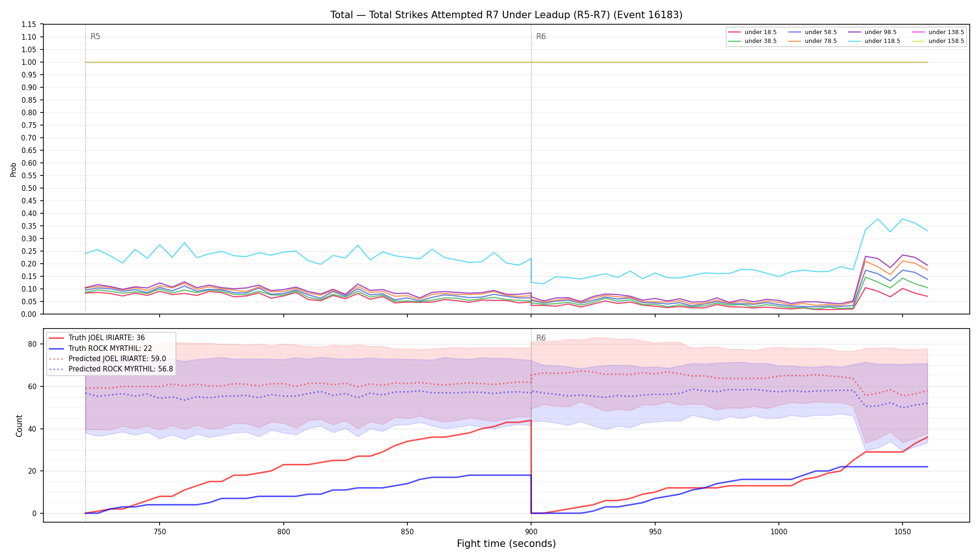This screenshot has height=560, width=980.
Task: Click the 'Count' y-axis label
Action: coord(19,426)
